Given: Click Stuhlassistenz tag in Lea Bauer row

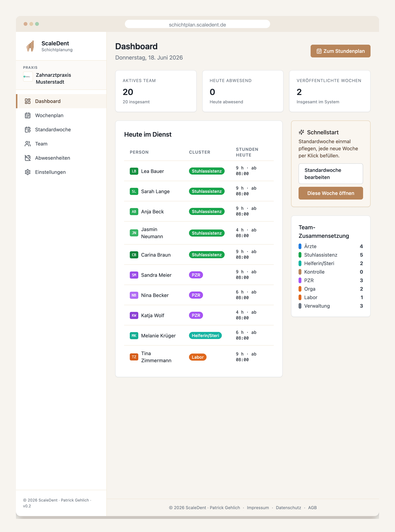Looking at the screenshot, I should point(207,171).
